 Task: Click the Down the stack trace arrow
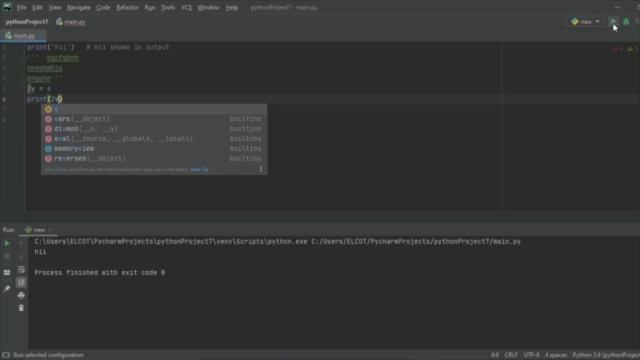pyautogui.click(x=21, y=257)
